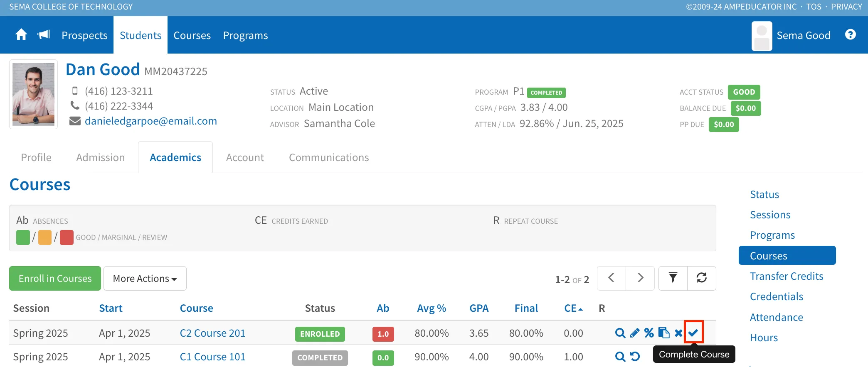Sort table by Avg % column
The width and height of the screenshot is (868, 367).
click(432, 308)
